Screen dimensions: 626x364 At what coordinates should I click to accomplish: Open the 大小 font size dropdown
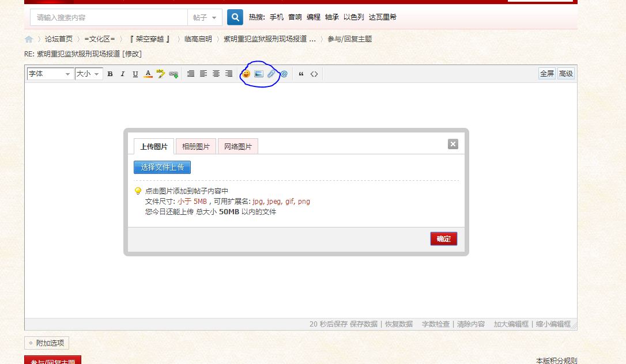click(x=89, y=74)
